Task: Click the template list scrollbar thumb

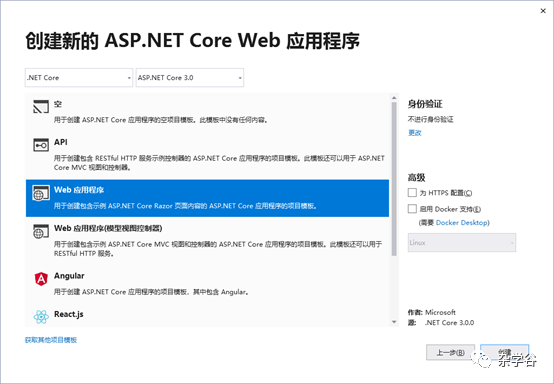Action: coord(394,179)
